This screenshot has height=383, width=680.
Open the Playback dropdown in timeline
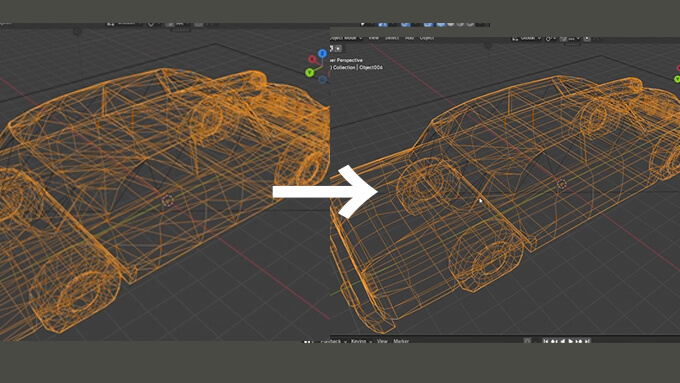[x=333, y=341]
